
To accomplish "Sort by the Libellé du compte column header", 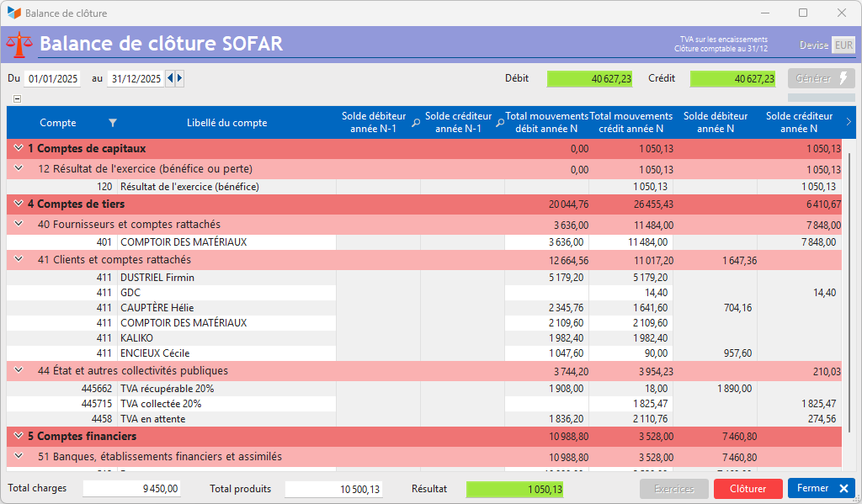I will (226, 123).
